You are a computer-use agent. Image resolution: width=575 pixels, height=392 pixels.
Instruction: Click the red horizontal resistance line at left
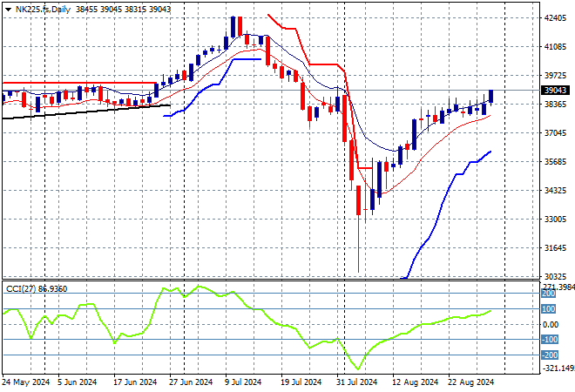[78, 84]
